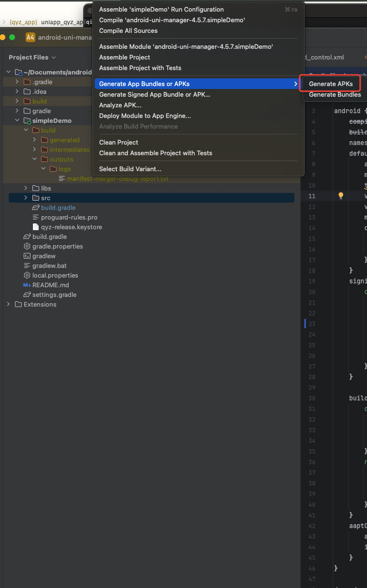This screenshot has height=588, width=367.
Task: Click the outputs folder icon
Action: [x=44, y=159]
